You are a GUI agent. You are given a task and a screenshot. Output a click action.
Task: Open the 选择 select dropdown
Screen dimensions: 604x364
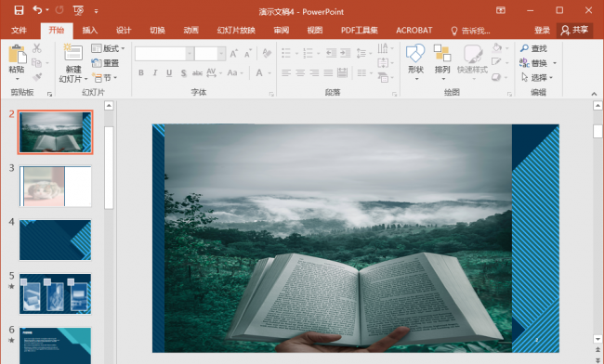click(537, 78)
